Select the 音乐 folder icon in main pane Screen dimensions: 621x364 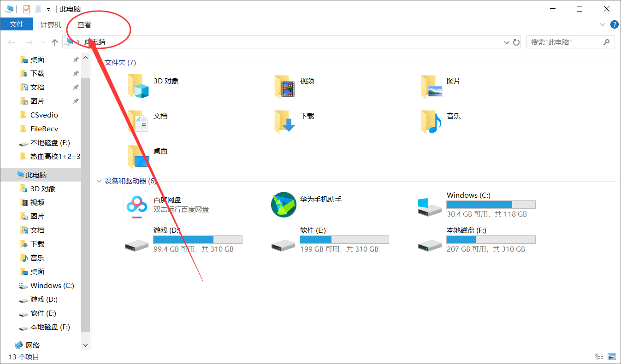(432, 121)
